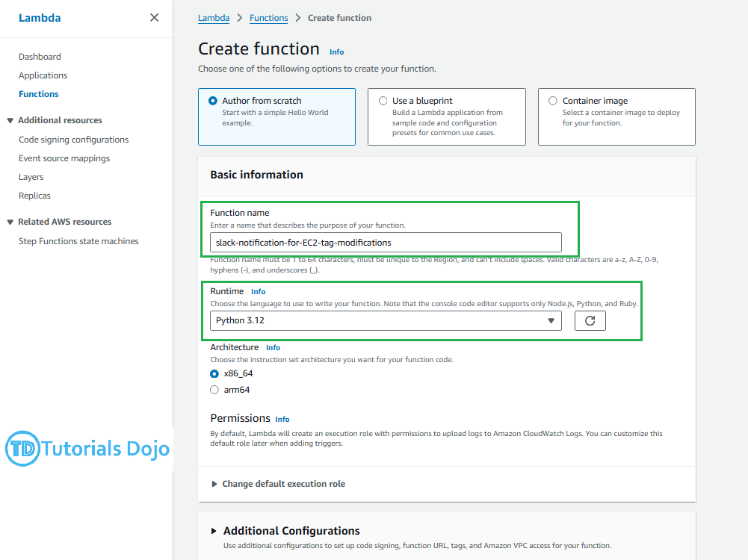Click the Basic information heading
748x560 pixels.
coord(256,175)
